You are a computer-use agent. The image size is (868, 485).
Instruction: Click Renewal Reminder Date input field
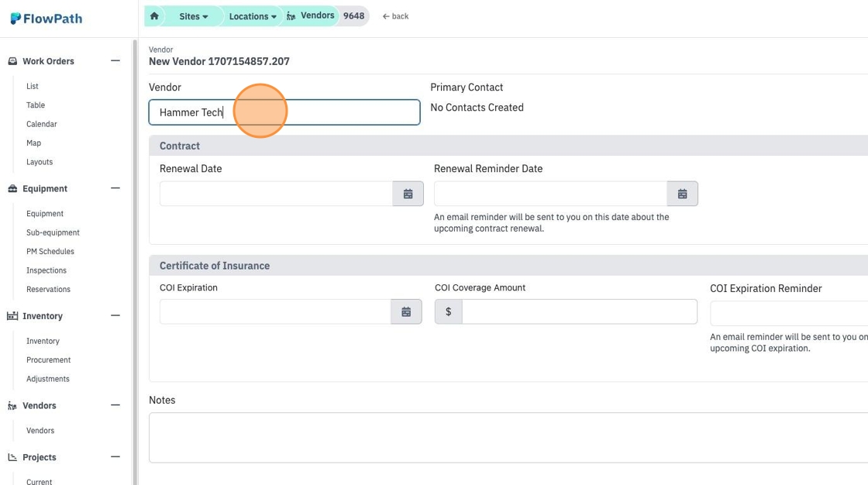point(551,194)
